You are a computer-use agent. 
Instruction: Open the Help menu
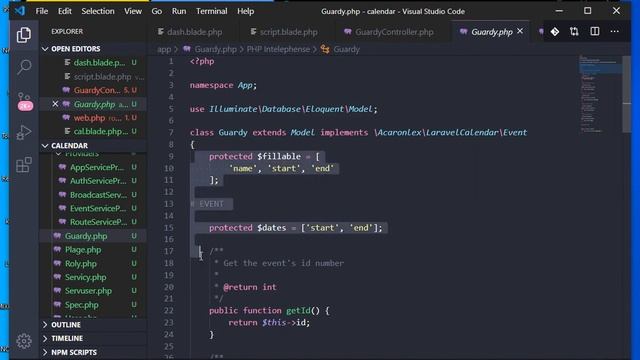[x=246, y=11]
